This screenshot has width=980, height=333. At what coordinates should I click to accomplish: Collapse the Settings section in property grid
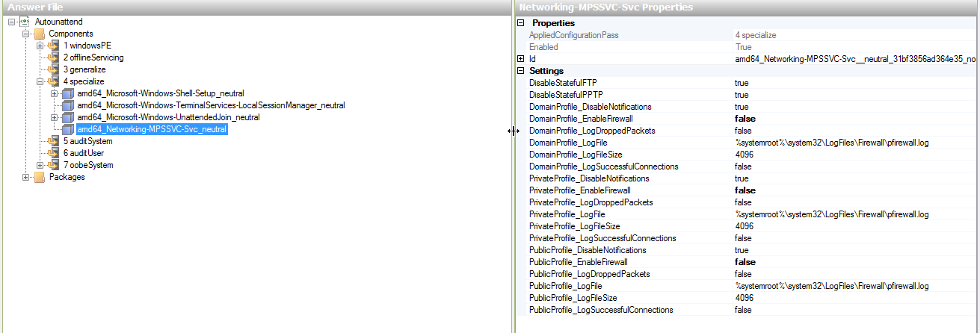520,71
